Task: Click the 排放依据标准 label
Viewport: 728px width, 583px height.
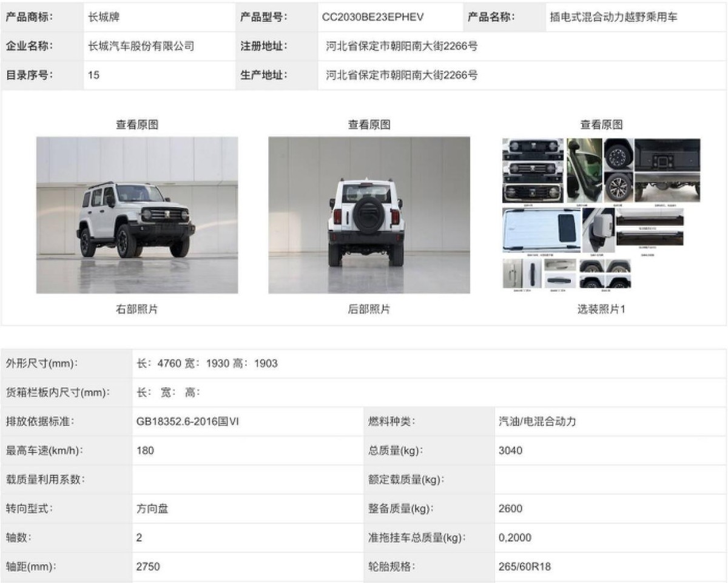Action: [x=39, y=422]
